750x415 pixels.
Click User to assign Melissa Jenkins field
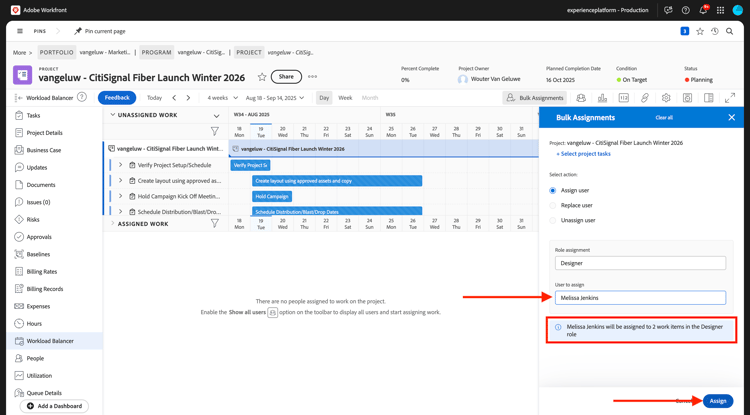click(x=640, y=297)
